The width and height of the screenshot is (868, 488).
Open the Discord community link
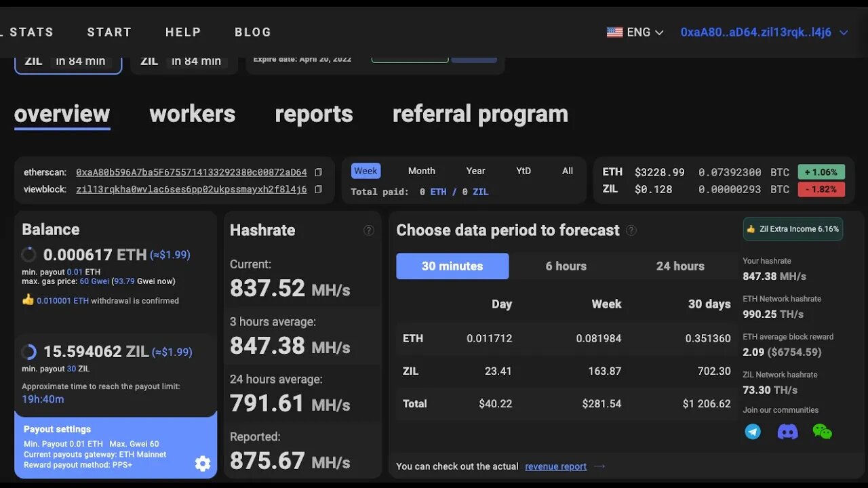coord(787,432)
